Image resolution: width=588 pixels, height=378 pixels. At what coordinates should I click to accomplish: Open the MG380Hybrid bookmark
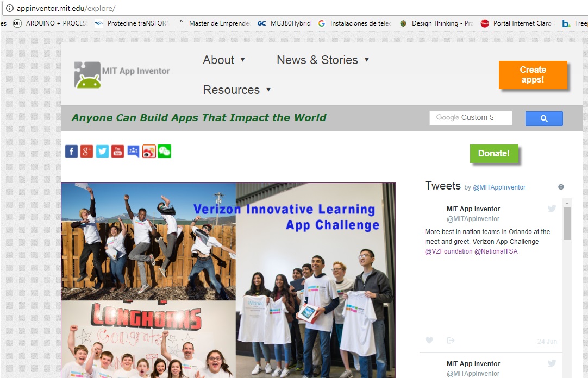pyautogui.click(x=284, y=23)
